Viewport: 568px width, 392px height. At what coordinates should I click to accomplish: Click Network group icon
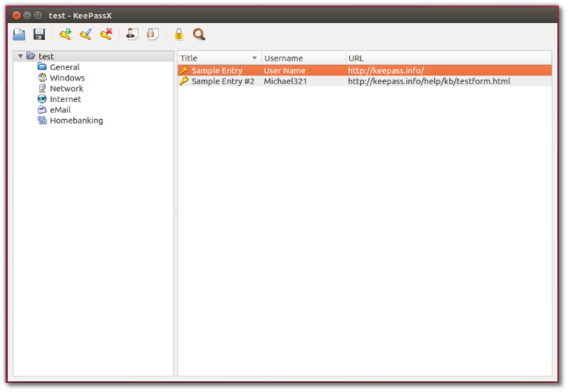tap(42, 88)
